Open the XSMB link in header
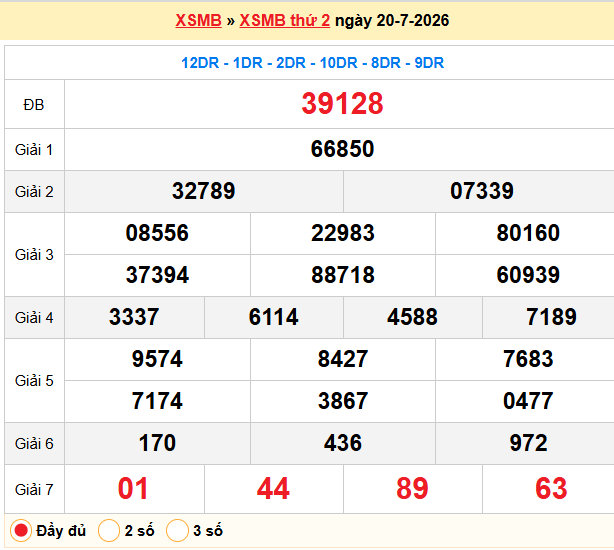 point(199,20)
